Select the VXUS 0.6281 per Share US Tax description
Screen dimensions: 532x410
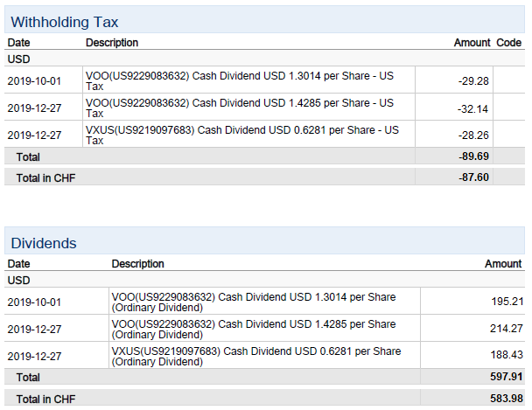pyautogui.click(x=242, y=135)
